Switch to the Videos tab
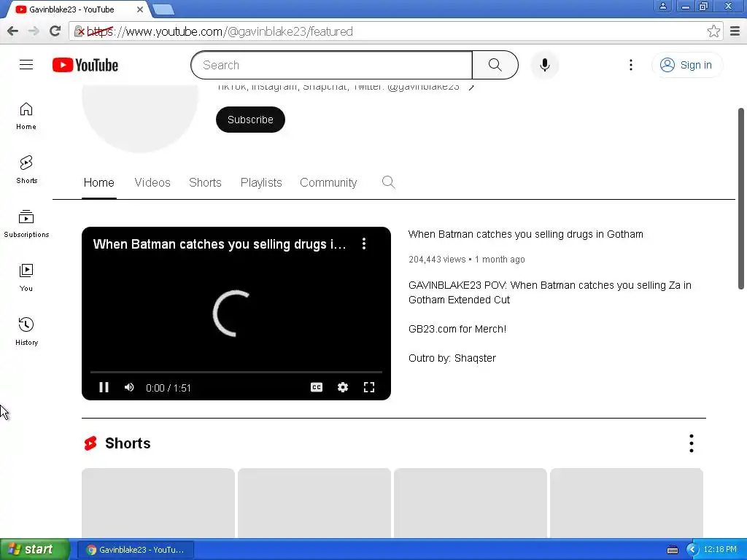Screen dimensions: 747x560 point(152,182)
